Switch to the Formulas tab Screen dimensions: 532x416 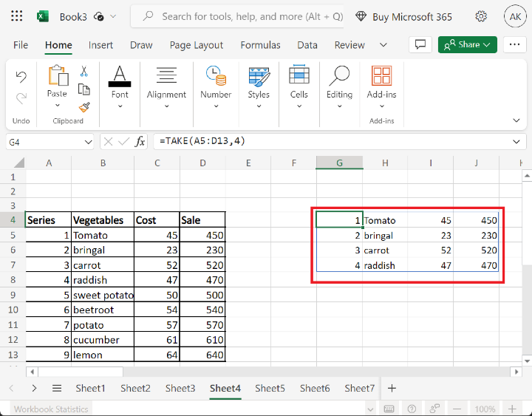coord(260,45)
